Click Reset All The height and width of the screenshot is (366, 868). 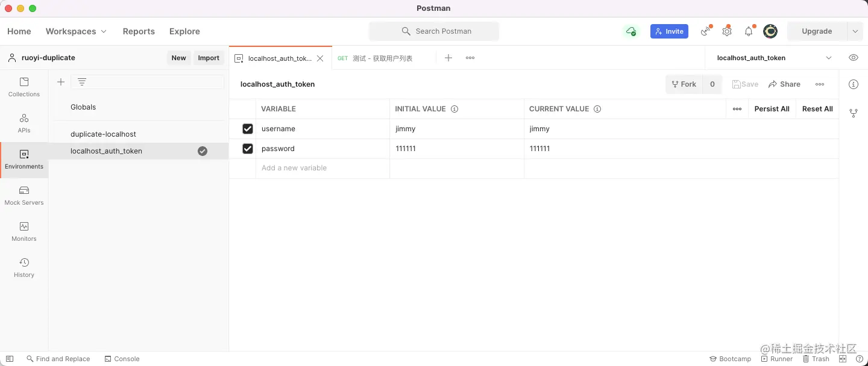point(817,109)
